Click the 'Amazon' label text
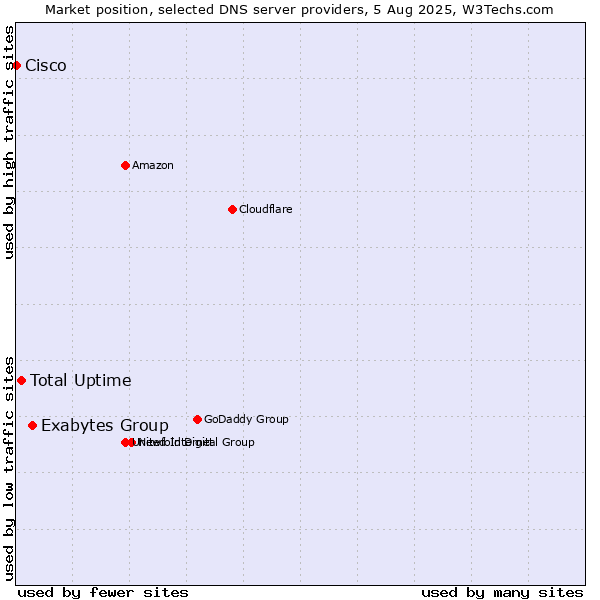This screenshot has width=600, height=600. click(x=153, y=165)
